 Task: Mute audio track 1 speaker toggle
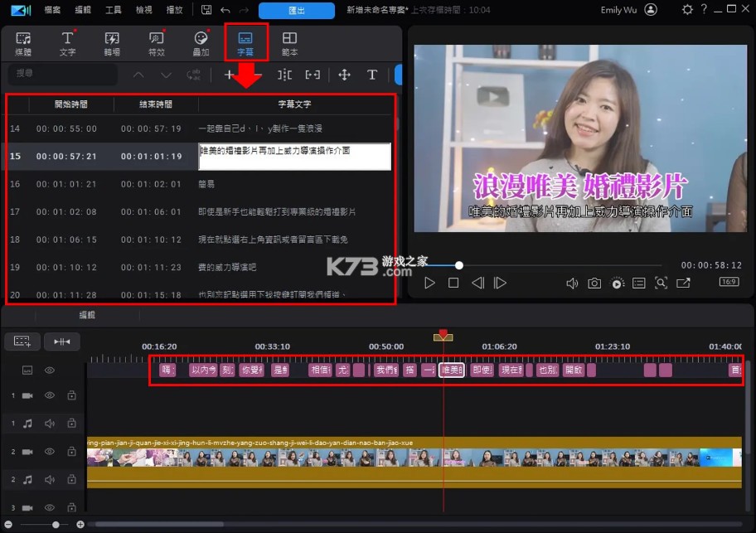49,424
